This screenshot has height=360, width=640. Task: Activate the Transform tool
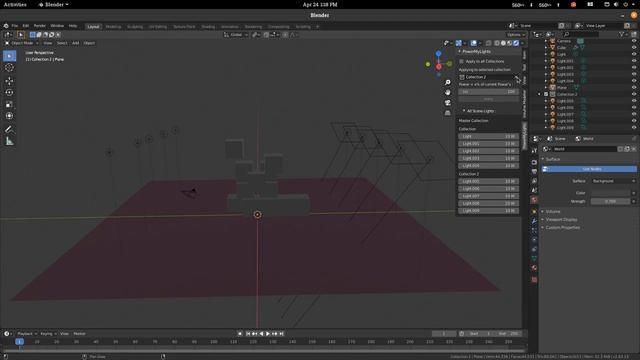pyautogui.click(x=9, y=116)
